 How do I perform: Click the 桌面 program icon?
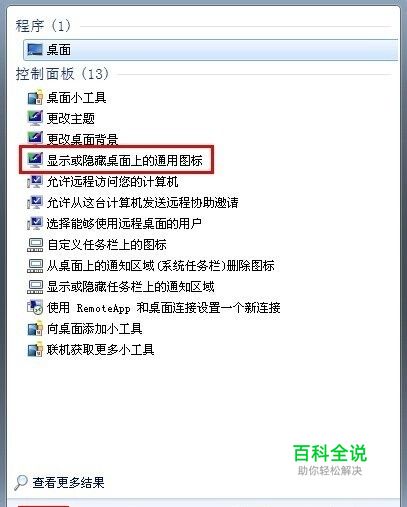(35, 50)
